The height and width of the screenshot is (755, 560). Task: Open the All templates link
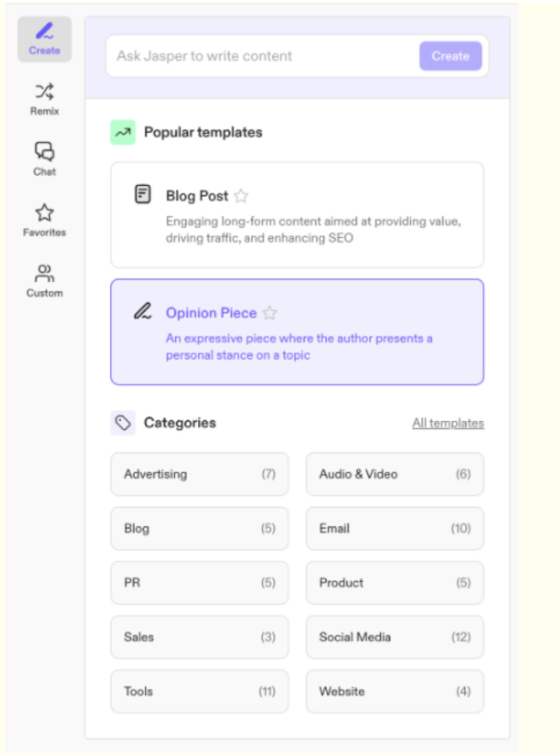[x=448, y=423]
